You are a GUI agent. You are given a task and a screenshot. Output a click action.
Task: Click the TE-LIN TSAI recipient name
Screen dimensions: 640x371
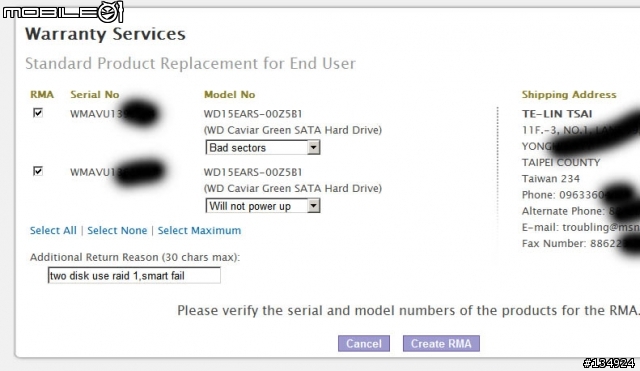point(557,114)
